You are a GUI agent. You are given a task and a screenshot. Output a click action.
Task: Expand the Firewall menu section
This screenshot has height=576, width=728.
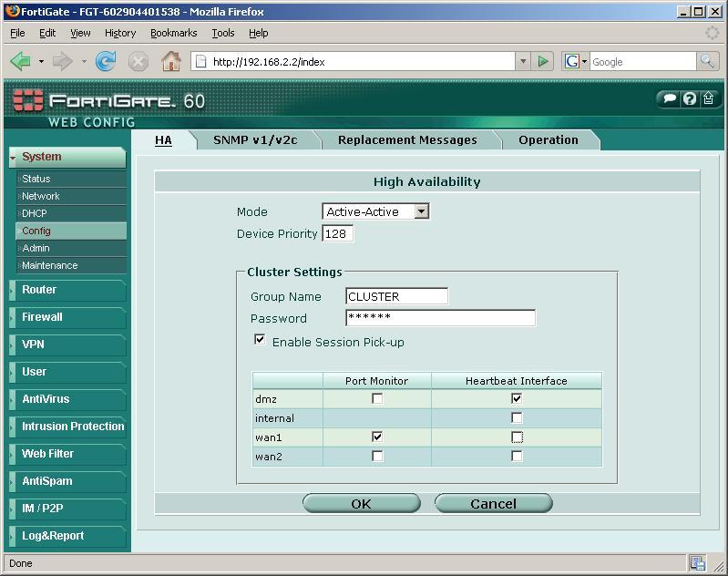point(67,317)
